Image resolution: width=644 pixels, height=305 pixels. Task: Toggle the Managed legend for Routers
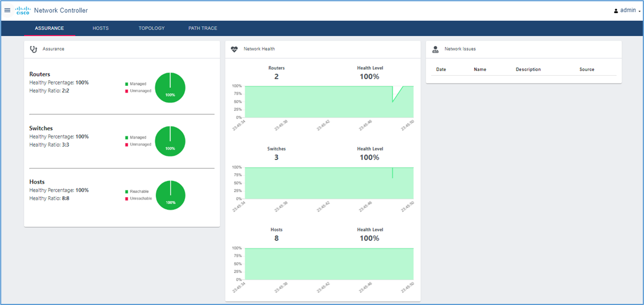138,84
